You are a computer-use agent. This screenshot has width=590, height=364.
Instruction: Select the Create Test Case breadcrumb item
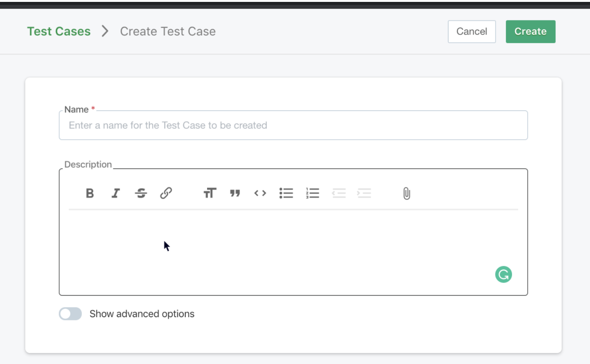point(168,31)
